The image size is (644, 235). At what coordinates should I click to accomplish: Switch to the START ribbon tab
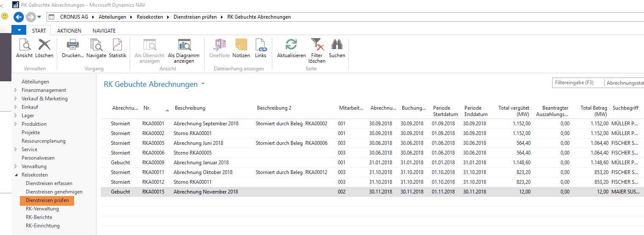pyautogui.click(x=39, y=30)
